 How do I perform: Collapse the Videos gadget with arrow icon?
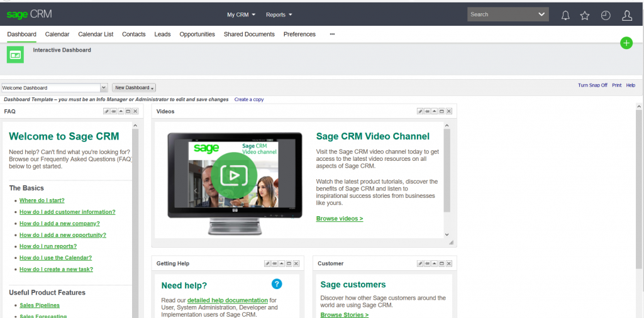[435, 111]
